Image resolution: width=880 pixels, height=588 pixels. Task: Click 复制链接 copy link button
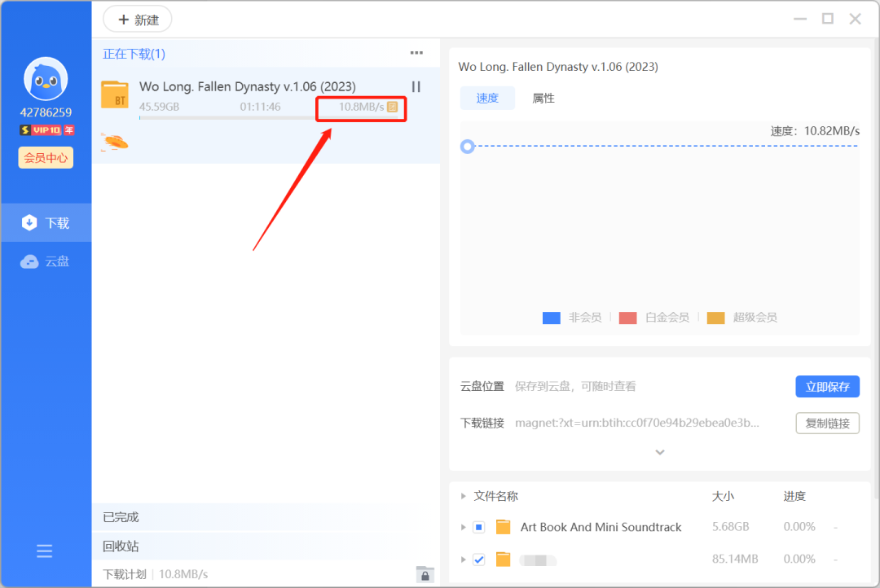(827, 423)
